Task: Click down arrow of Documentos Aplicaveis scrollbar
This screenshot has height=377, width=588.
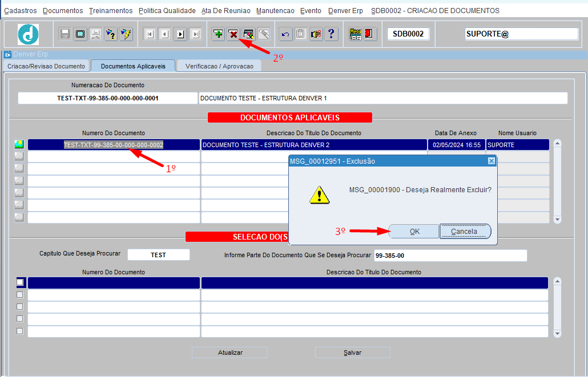Action: (x=557, y=220)
